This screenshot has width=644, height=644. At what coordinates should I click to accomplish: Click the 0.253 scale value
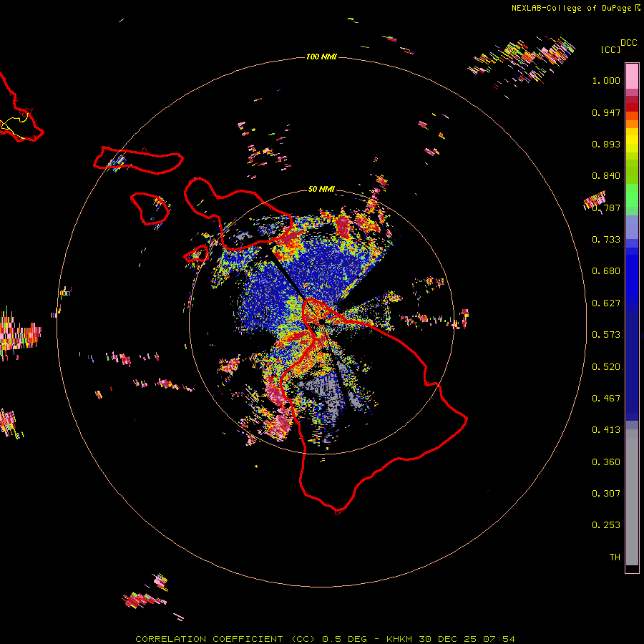coord(606,525)
